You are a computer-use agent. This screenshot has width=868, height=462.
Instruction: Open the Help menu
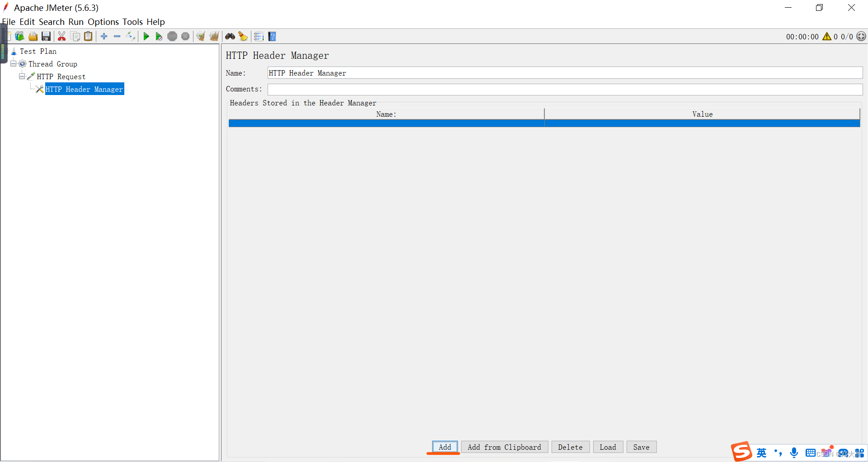point(156,22)
